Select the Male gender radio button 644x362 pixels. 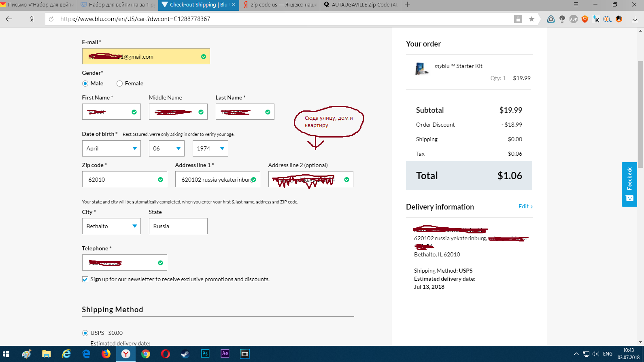click(x=85, y=83)
